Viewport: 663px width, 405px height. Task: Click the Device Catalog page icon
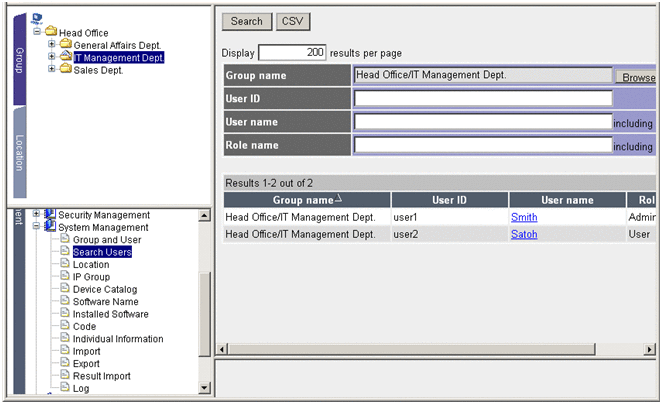pos(64,290)
